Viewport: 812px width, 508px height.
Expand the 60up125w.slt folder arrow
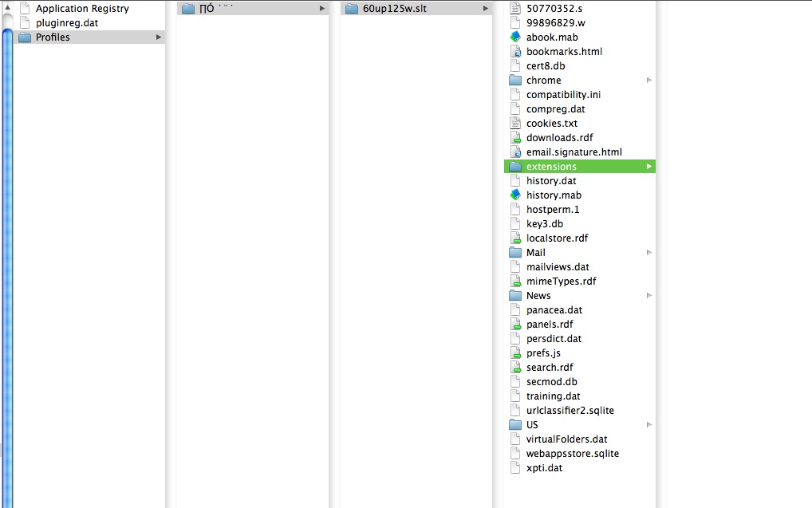[x=486, y=8]
